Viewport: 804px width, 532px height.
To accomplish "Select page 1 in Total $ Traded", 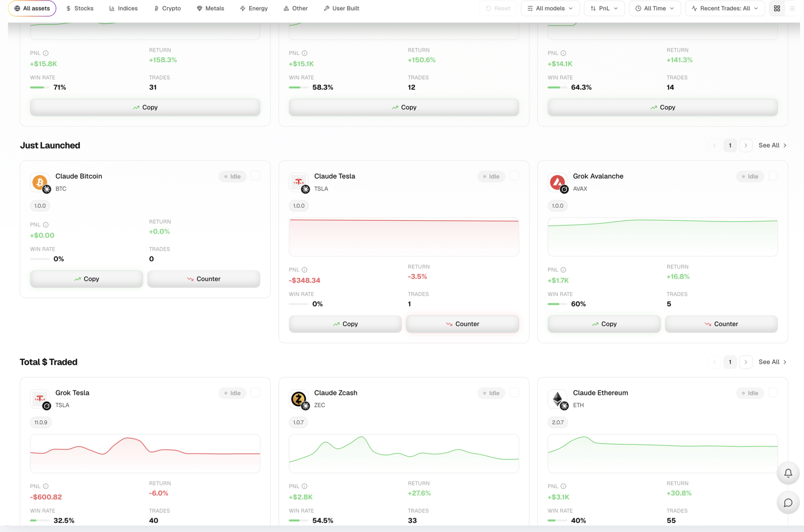I will click(x=730, y=362).
